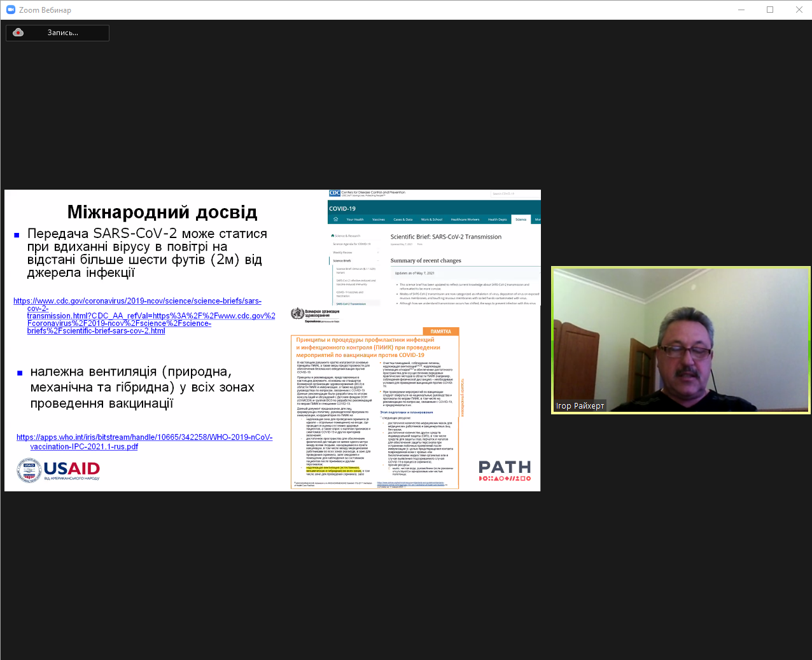Select the Vaccines tab in CDC navigation
812x660 pixels.
coord(379,220)
